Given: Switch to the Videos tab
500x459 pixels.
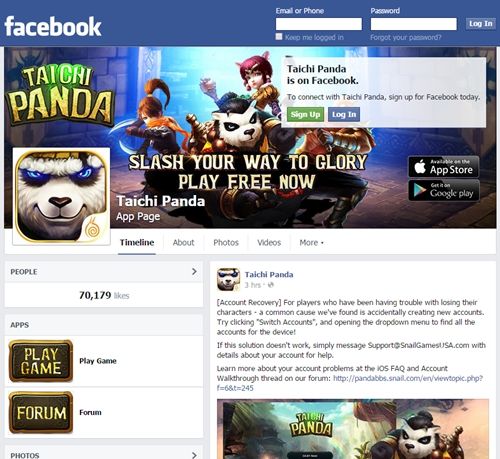Looking at the screenshot, I should pos(269,243).
